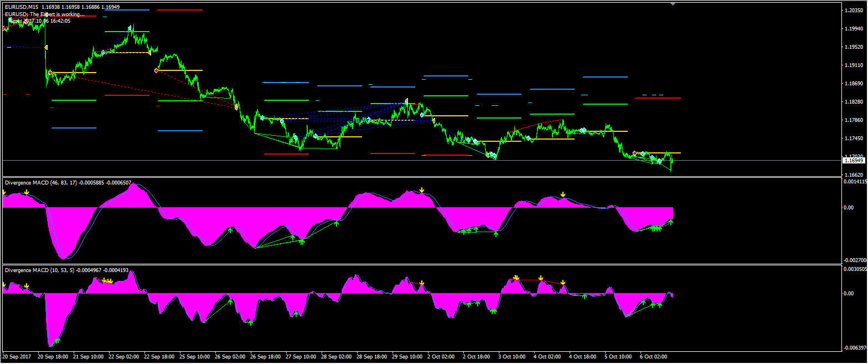868x364 pixels.
Task: Click the 1.20350 price scale label
Action: click(852, 11)
